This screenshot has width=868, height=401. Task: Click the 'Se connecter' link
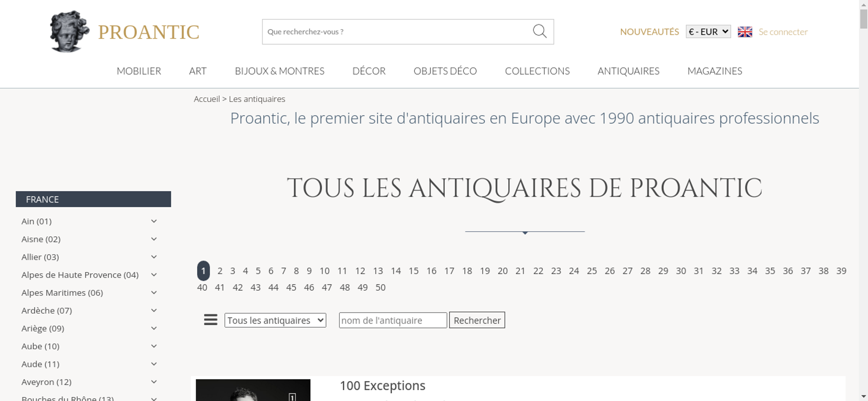coord(783,32)
